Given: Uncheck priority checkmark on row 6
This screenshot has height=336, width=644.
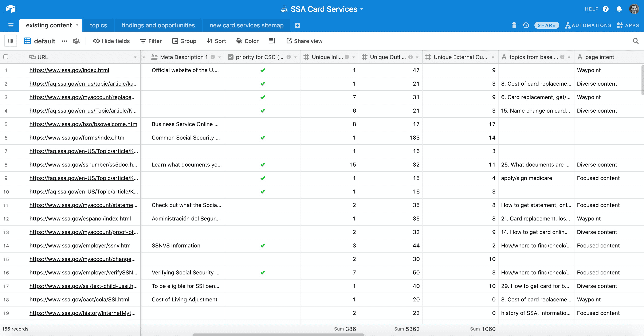Looking at the screenshot, I should (x=263, y=138).
